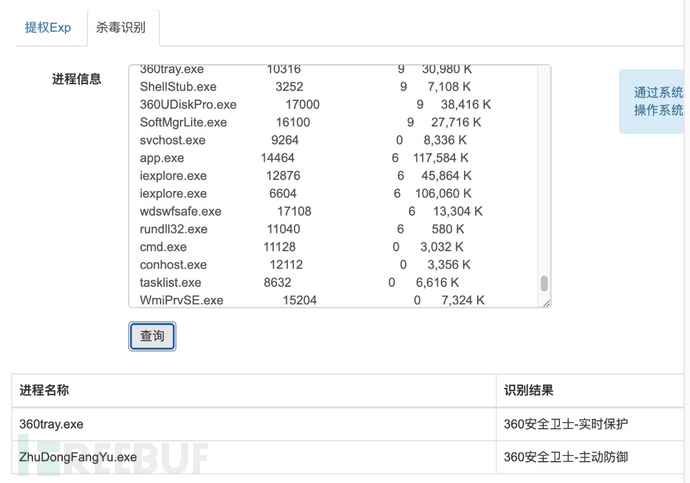The width and height of the screenshot is (690, 483).
Task: Click the 360tray.exe result table cell
Action: tap(254, 424)
